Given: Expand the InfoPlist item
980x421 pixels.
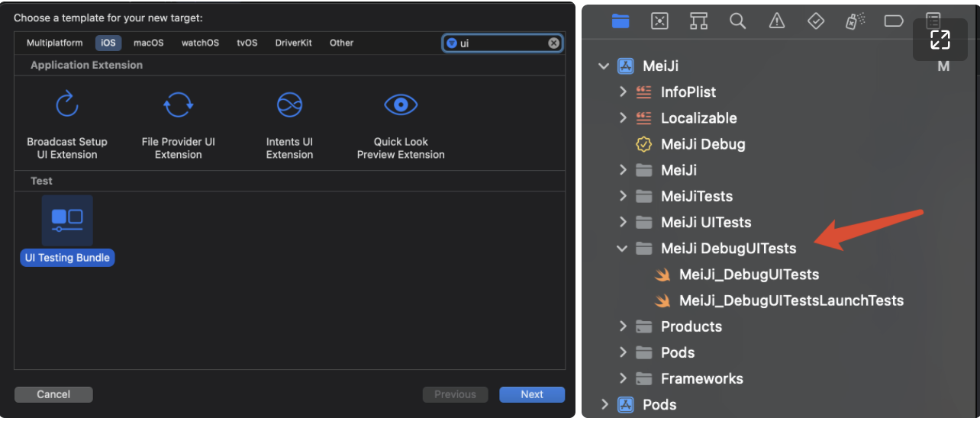Looking at the screenshot, I should 623,92.
